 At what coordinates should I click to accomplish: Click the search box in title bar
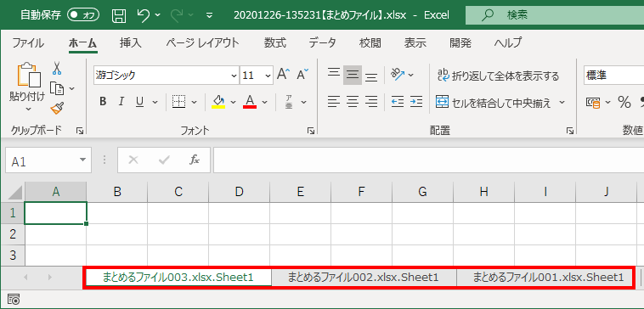click(x=555, y=15)
